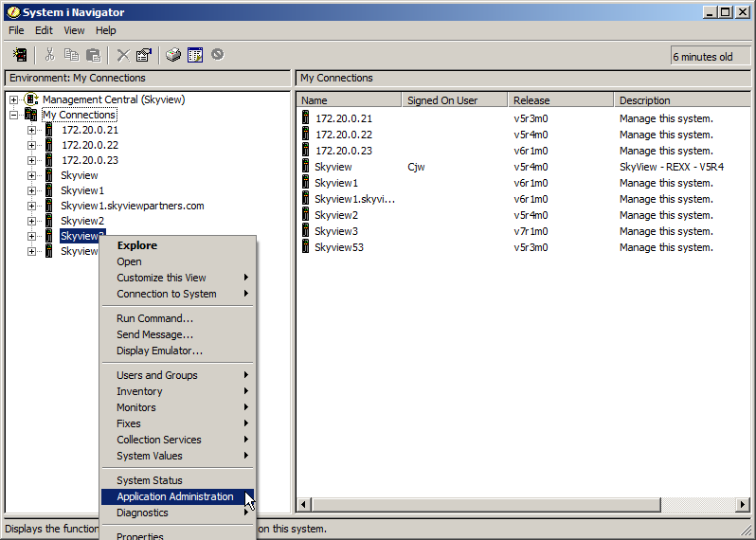Open the Fixes submenu
756x540 pixels.
click(x=177, y=423)
